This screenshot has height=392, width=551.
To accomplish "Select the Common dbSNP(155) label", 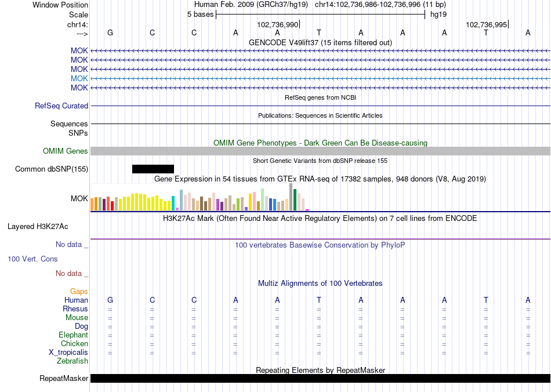I will [x=52, y=169].
